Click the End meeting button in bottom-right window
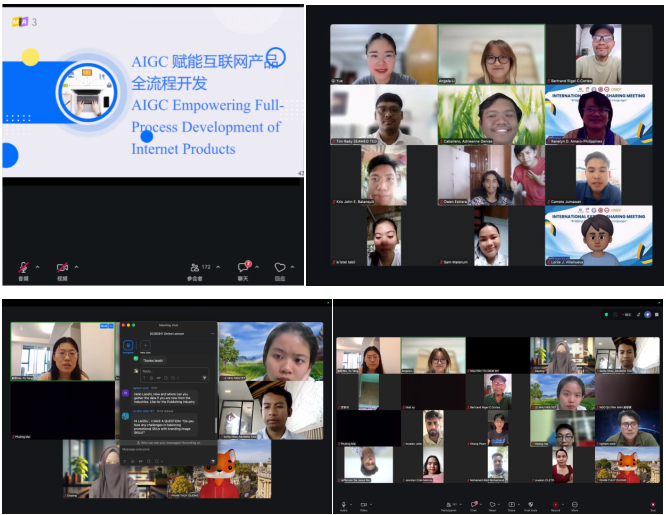The height and width of the screenshot is (515, 666). pyautogui.click(x=653, y=504)
